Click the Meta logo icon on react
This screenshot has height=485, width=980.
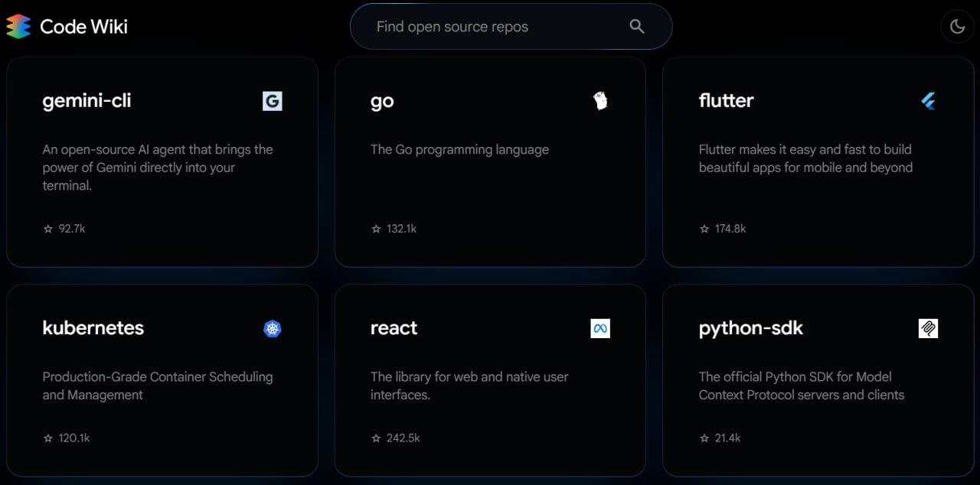600,328
